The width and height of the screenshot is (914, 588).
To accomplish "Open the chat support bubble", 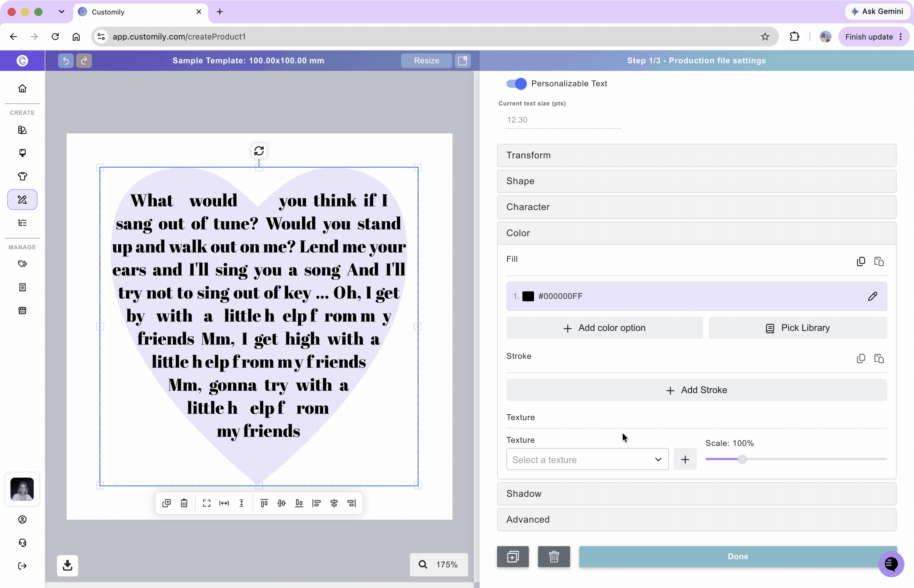I will point(891,564).
